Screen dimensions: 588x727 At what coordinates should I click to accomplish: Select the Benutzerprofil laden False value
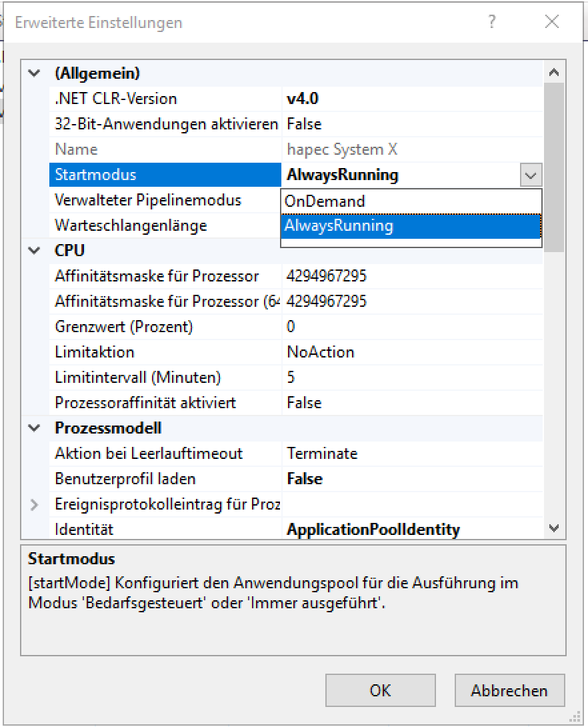click(305, 479)
